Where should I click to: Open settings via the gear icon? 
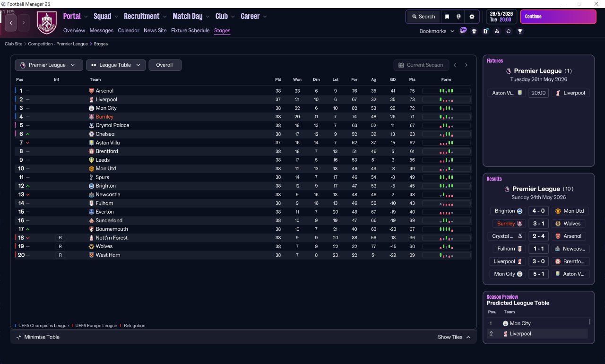(x=472, y=17)
